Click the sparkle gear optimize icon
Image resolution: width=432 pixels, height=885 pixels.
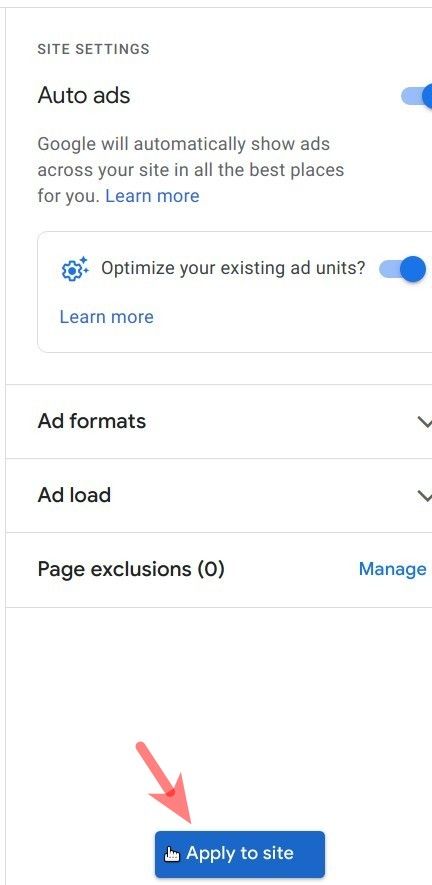click(x=75, y=269)
